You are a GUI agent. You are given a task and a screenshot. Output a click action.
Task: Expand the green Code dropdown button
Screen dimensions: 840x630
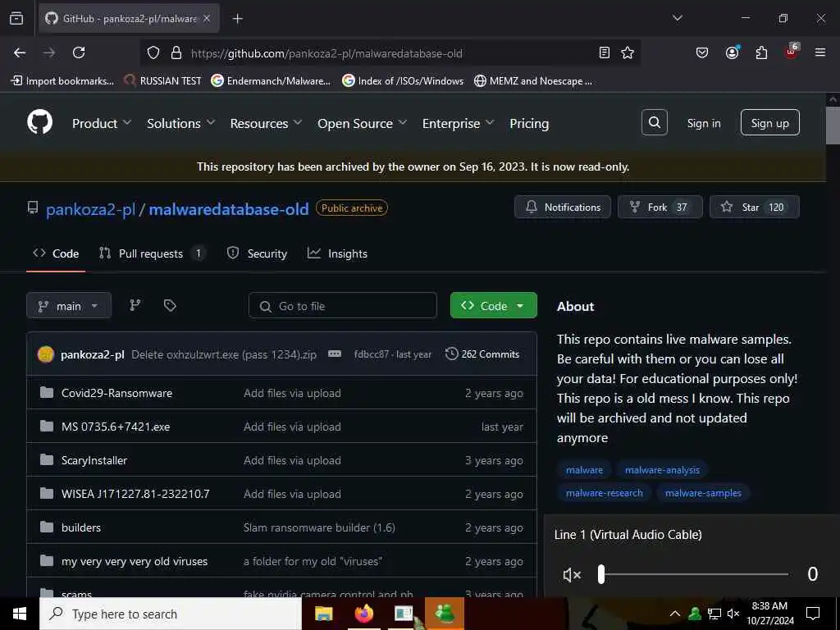pos(493,305)
